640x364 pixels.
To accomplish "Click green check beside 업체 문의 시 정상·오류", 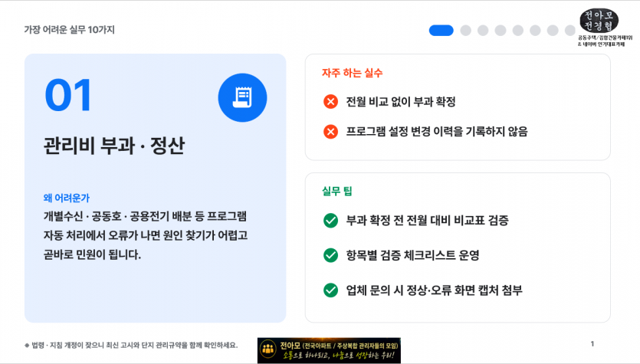I will pyautogui.click(x=330, y=290).
